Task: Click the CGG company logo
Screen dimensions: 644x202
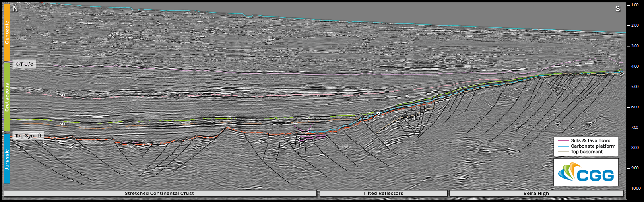Action: 586,173
